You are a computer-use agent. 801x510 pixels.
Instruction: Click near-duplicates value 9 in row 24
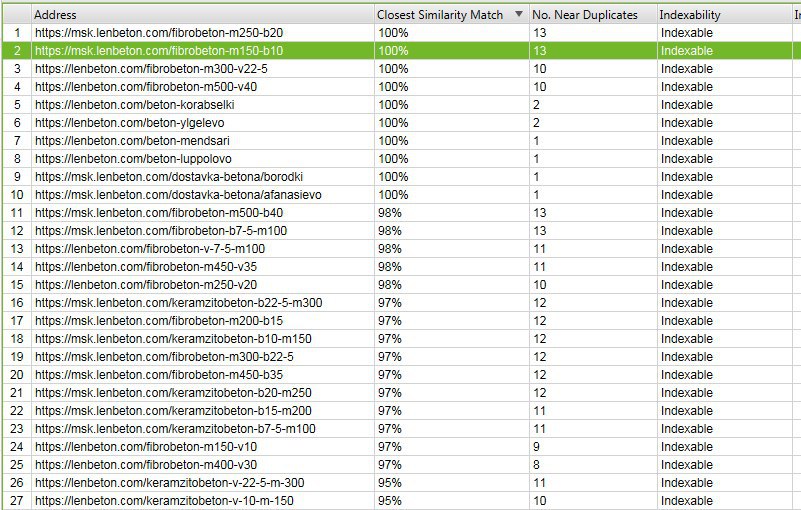[593, 447]
